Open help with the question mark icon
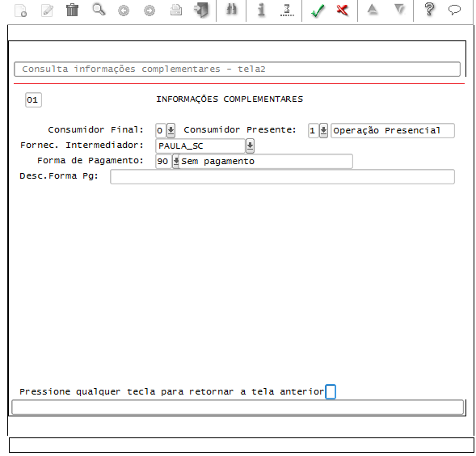 [x=429, y=10]
